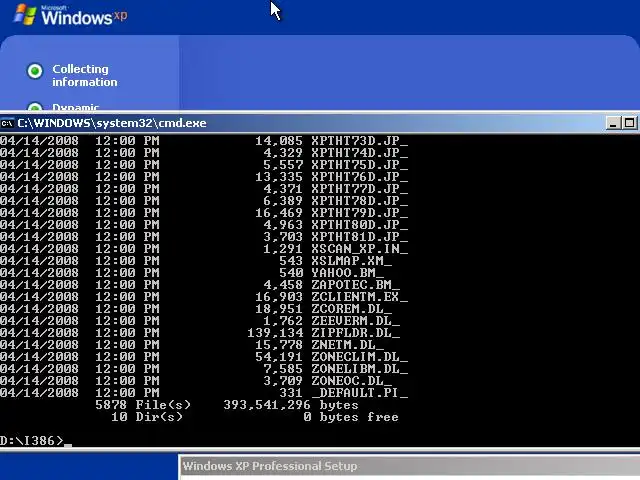This screenshot has height=480, width=640.
Task: Click the ZEEVERM.DL_ file name
Action: pos(356,321)
